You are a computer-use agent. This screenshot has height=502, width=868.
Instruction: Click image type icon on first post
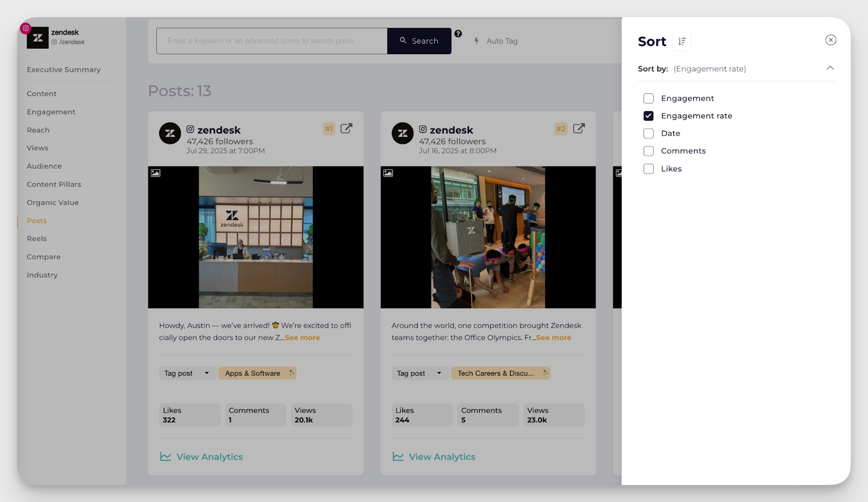[x=156, y=173]
